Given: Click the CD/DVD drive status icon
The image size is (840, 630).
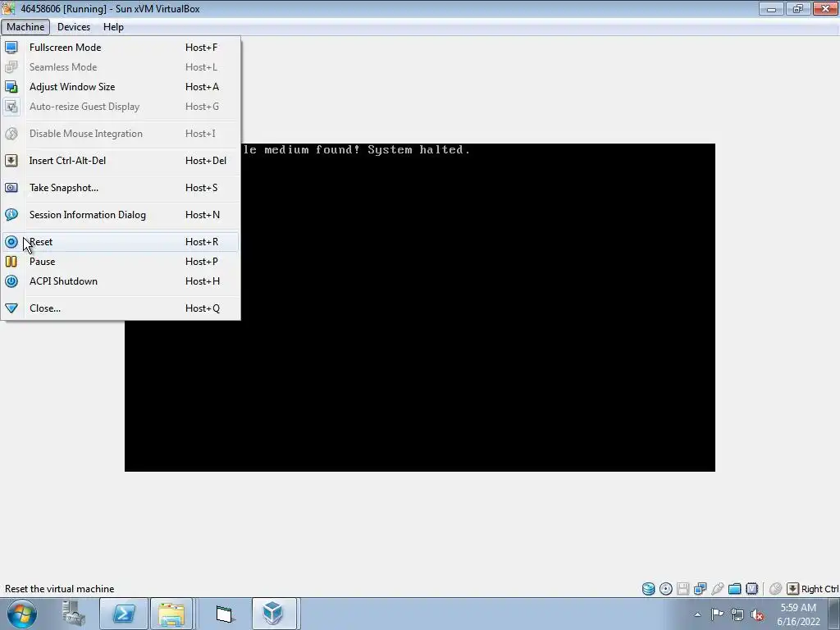Looking at the screenshot, I should pyautogui.click(x=666, y=589).
